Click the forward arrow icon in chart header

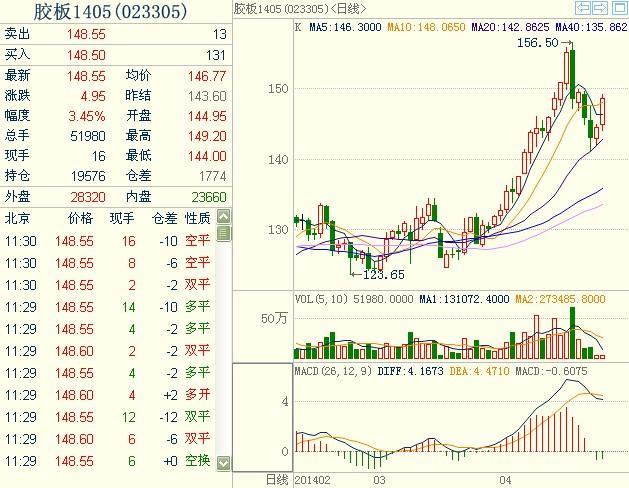point(601,9)
